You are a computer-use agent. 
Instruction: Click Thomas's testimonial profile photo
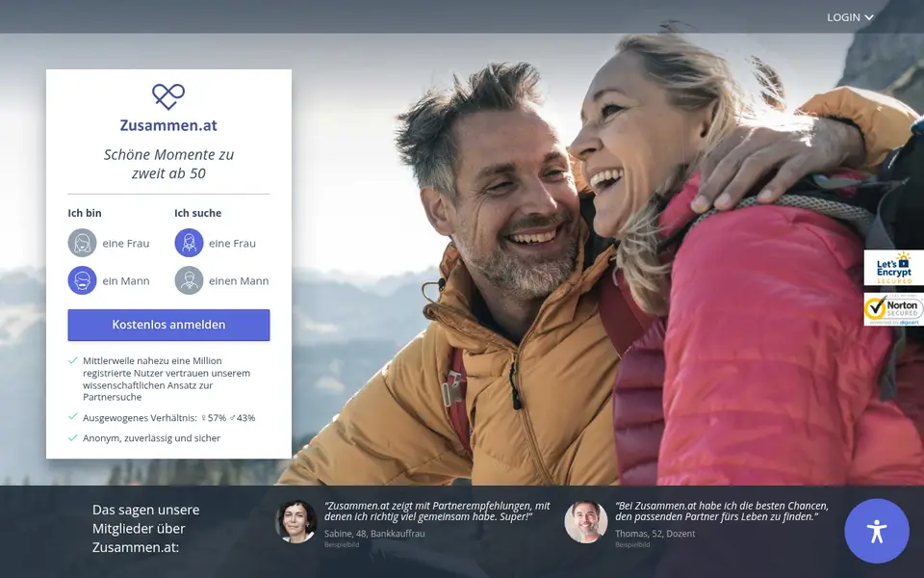586,521
